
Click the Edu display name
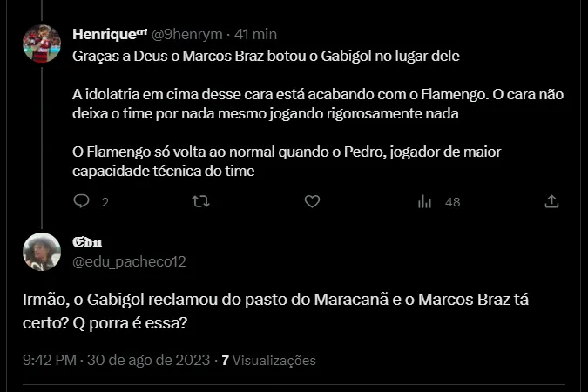click(x=88, y=242)
